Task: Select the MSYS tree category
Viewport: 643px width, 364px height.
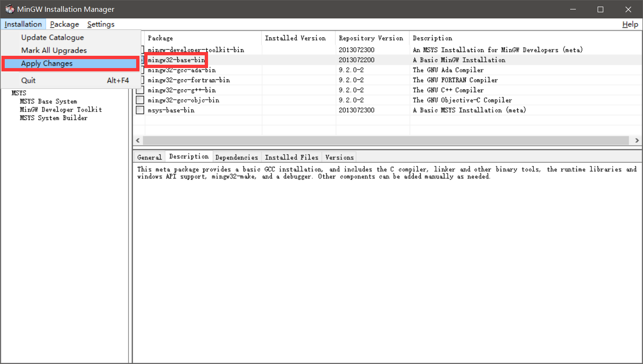Action: (x=19, y=93)
